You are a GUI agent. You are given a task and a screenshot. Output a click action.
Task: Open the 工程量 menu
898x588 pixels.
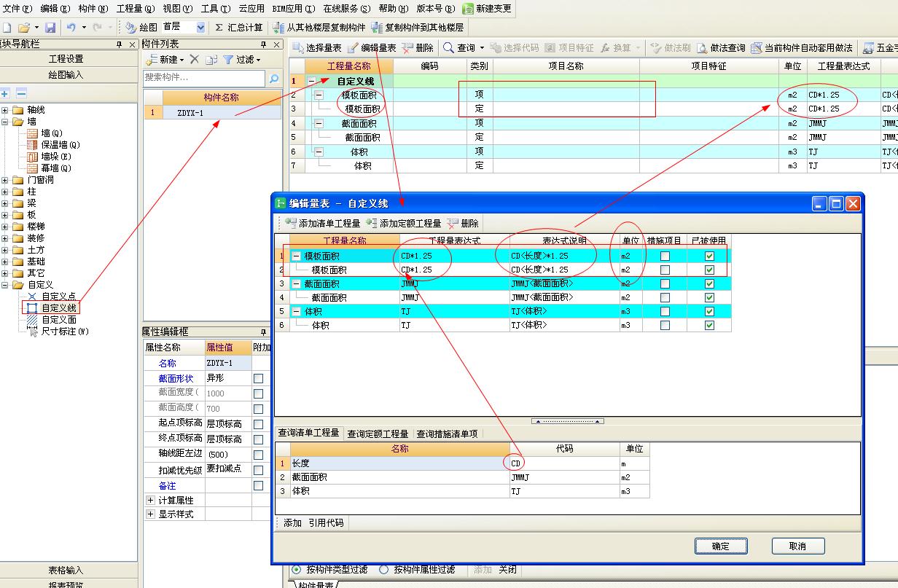click(136, 9)
